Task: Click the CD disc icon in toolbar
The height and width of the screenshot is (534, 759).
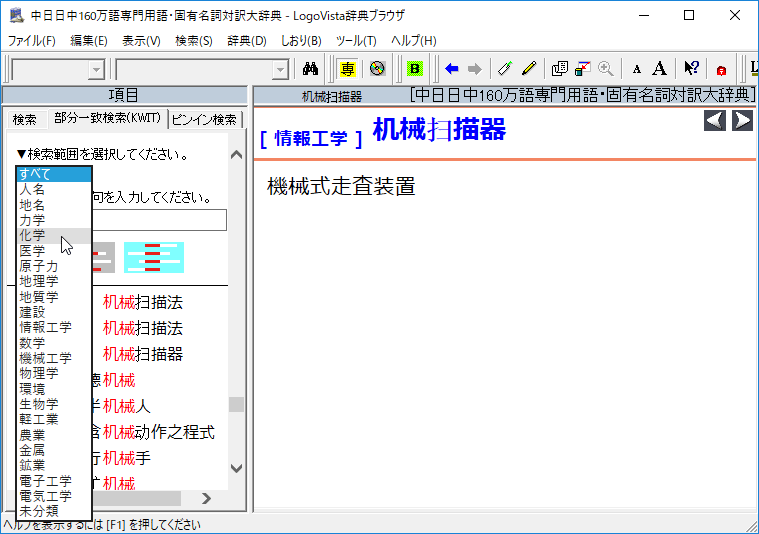Action: click(377, 69)
